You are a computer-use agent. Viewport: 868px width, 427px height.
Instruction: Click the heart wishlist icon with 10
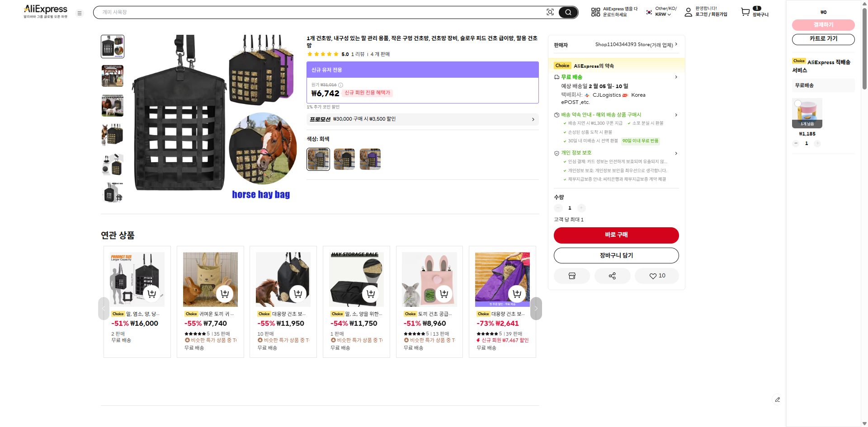pos(657,276)
